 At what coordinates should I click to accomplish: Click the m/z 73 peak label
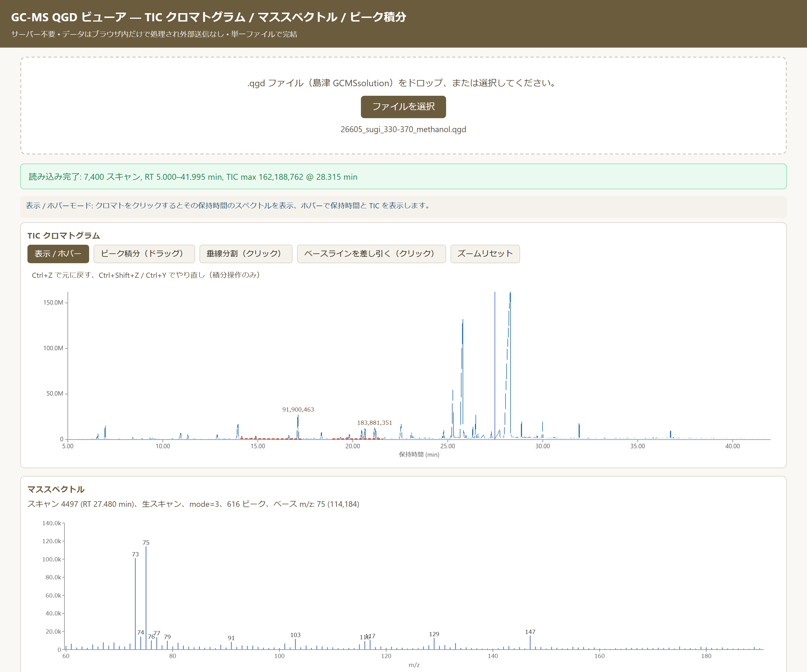135,554
